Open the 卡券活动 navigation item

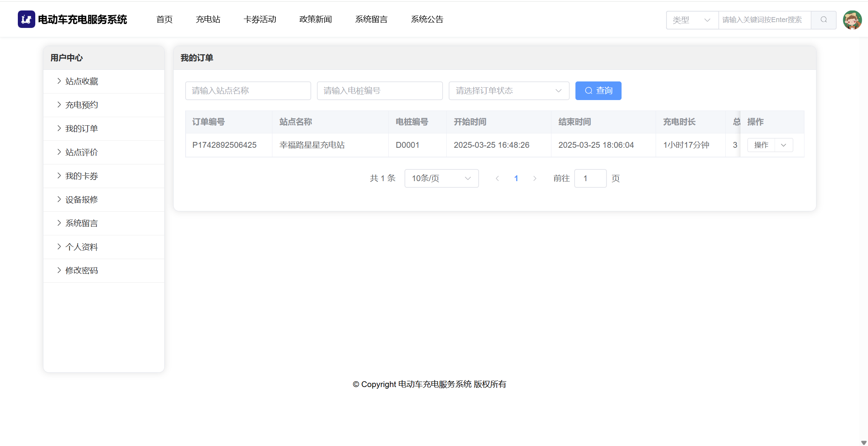[260, 19]
